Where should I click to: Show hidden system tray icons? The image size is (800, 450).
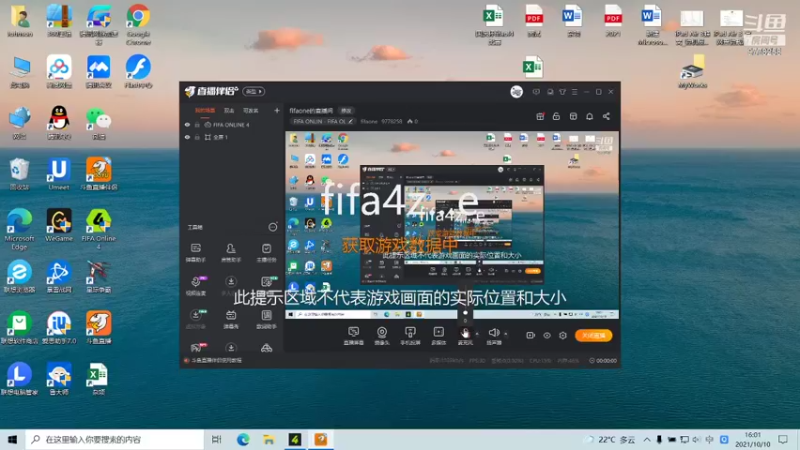click(646, 439)
